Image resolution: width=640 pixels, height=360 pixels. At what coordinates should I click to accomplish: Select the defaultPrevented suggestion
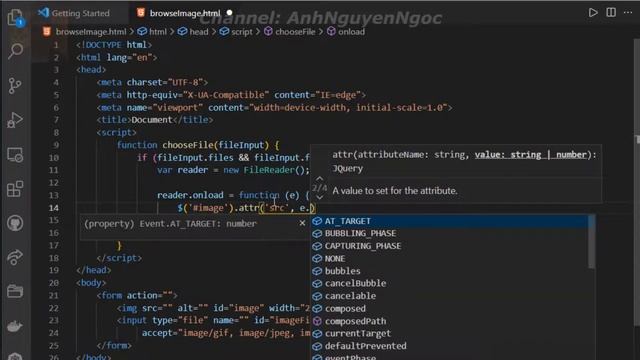pyautogui.click(x=450, y=346)
